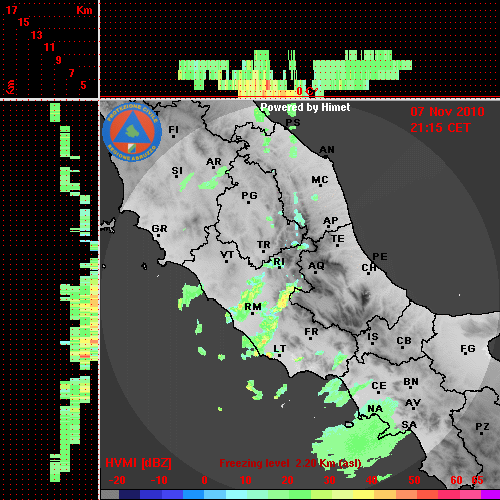Click the BN city label on the map
Viewport: 500px width, 500px height.
point(411,382)
